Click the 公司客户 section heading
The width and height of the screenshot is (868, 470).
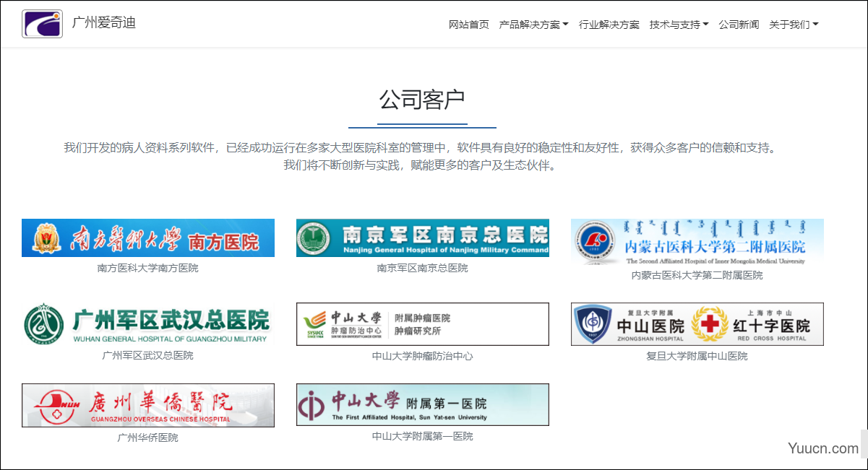point(422,100)
